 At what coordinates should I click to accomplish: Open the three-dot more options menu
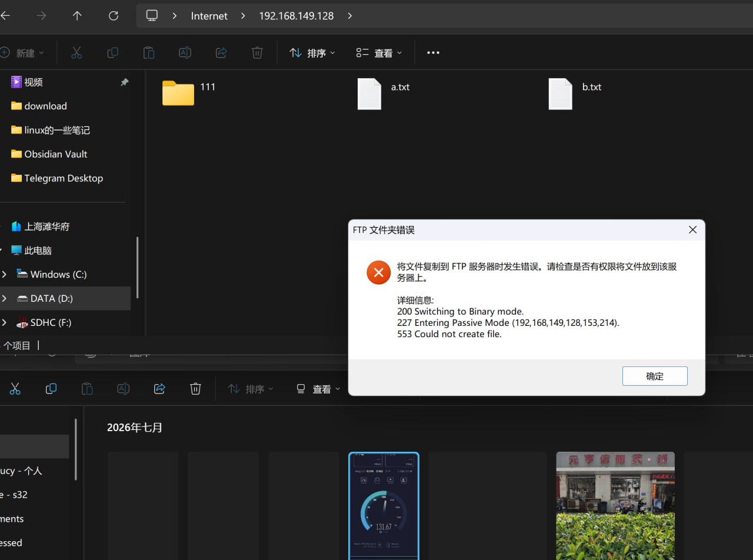pyautogui.click(x=433, y=52)
